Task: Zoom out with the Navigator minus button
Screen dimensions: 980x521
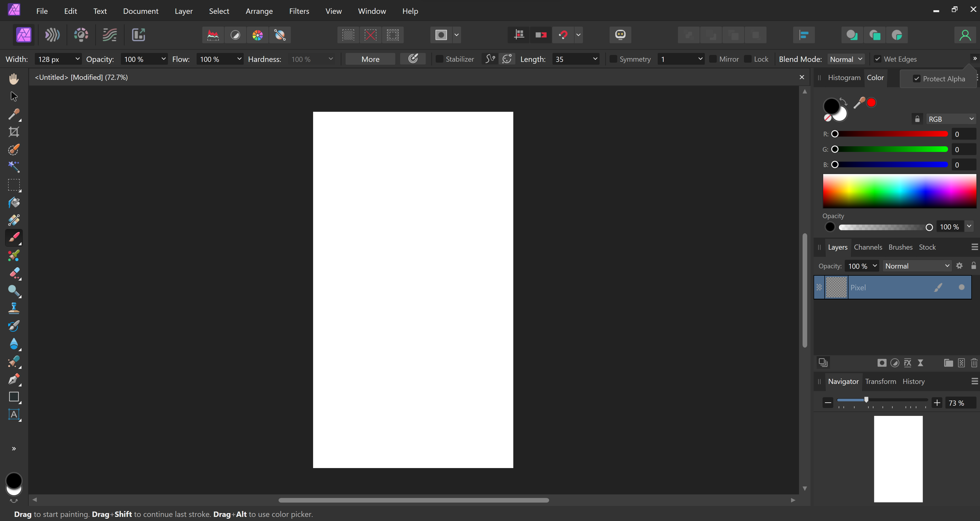Action: (827, 402)
